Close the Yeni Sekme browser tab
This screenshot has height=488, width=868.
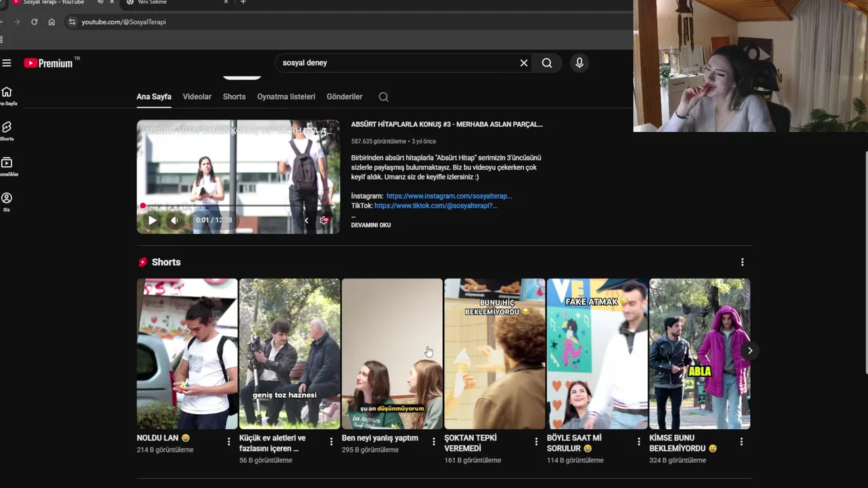226,2
